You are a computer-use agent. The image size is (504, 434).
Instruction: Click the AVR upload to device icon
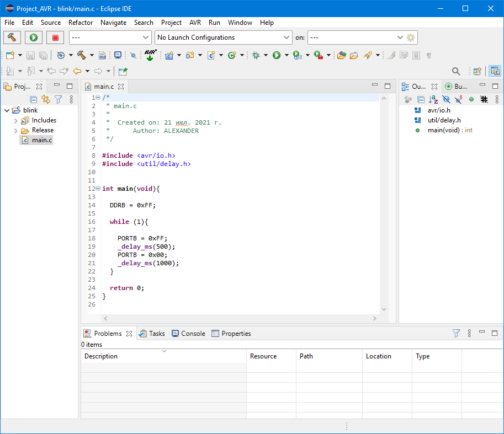151,55
